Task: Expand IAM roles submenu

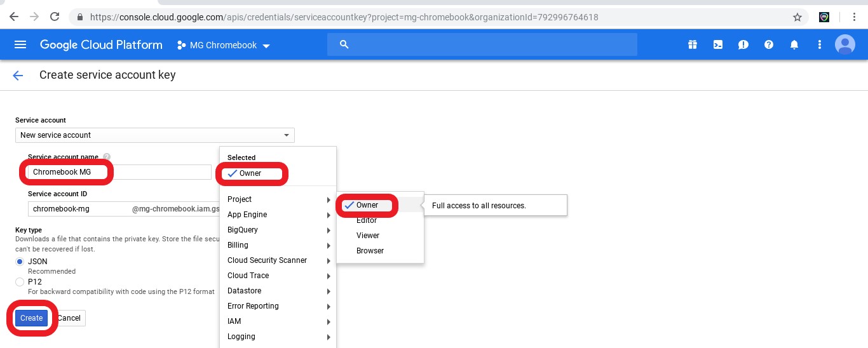Action: [278, 321]
